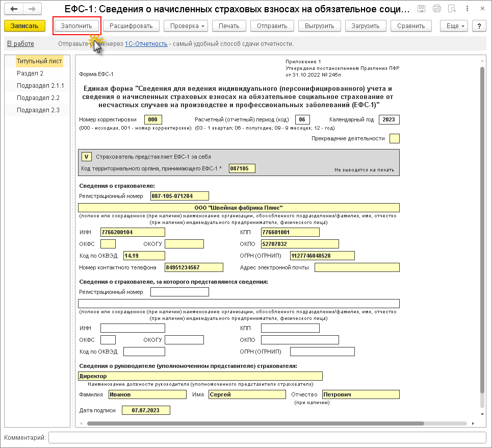Viewport: 492px width, 448px height.
Task: Open the 1С-Отчетность link
Action: [146, 44]
